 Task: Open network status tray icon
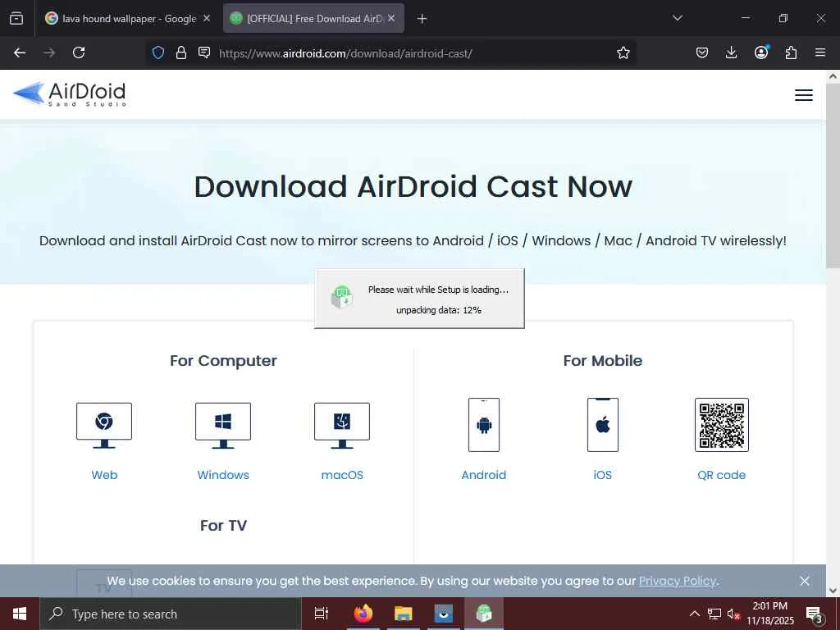[714, 614]
